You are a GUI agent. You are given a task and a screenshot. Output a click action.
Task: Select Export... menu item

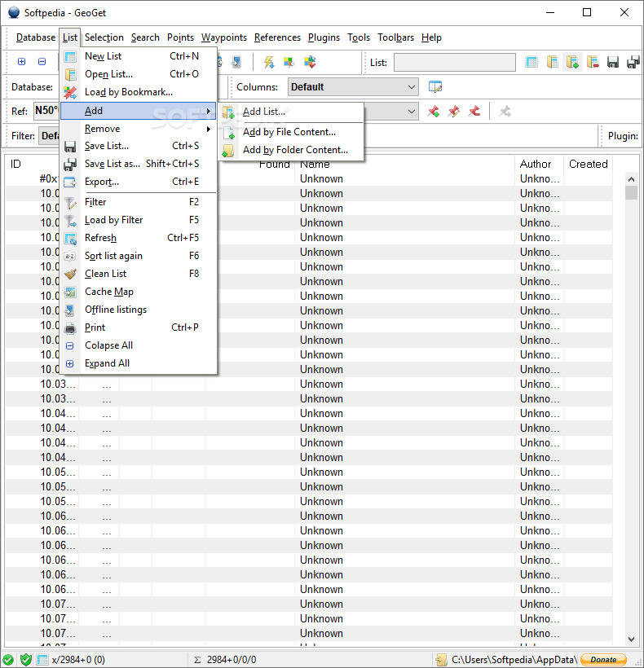139,182
